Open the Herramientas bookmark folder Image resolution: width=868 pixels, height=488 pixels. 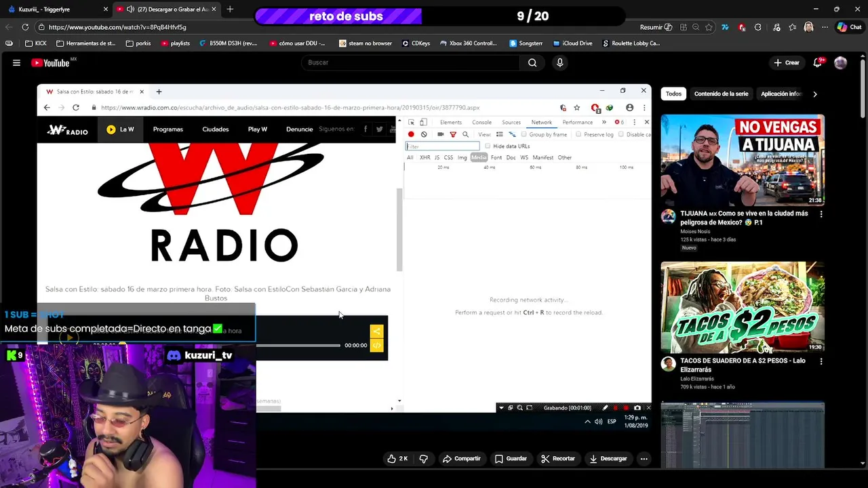[86, 43]
